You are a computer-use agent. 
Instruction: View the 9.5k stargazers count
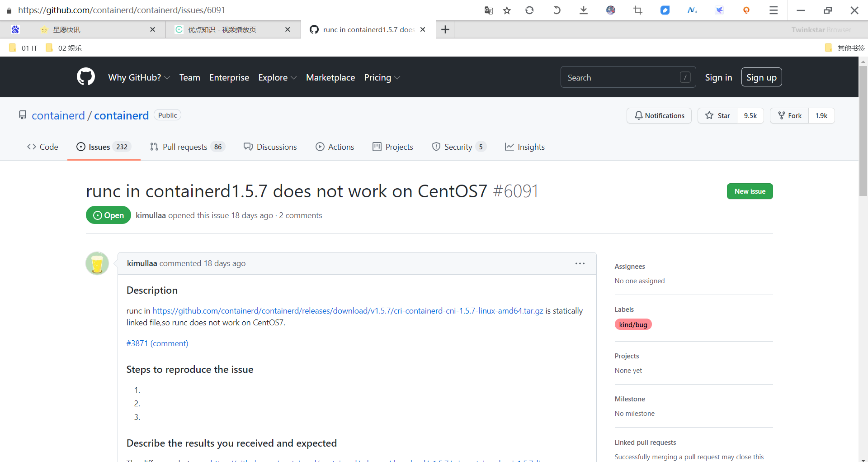point(750,116)
